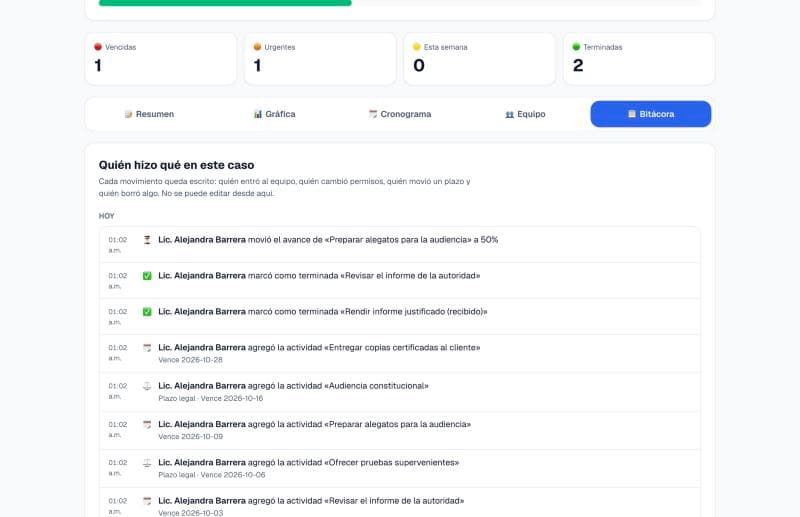Click green check icon for «Revisar el informe» terminada
The image size is (800, 517).
coord(147,276)
